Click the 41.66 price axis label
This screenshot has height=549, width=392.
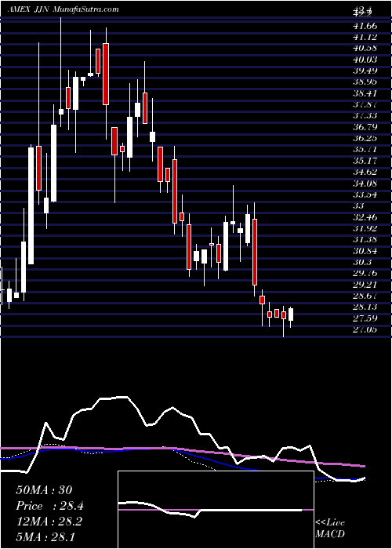coord(365,25)
